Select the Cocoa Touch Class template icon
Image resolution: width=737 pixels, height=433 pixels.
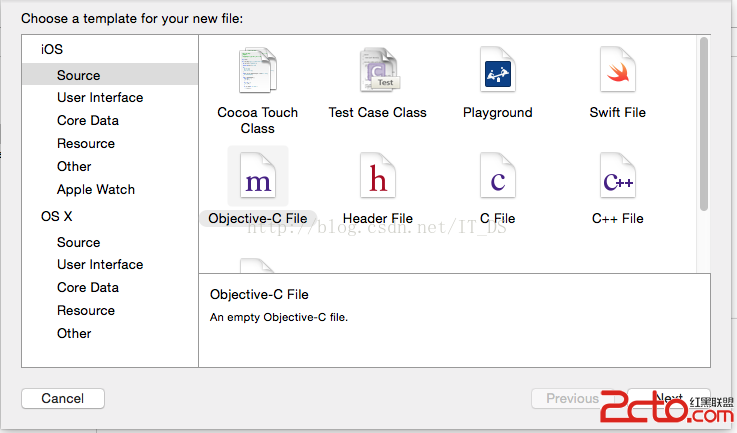pyautogui.click(x=257, y=71)
